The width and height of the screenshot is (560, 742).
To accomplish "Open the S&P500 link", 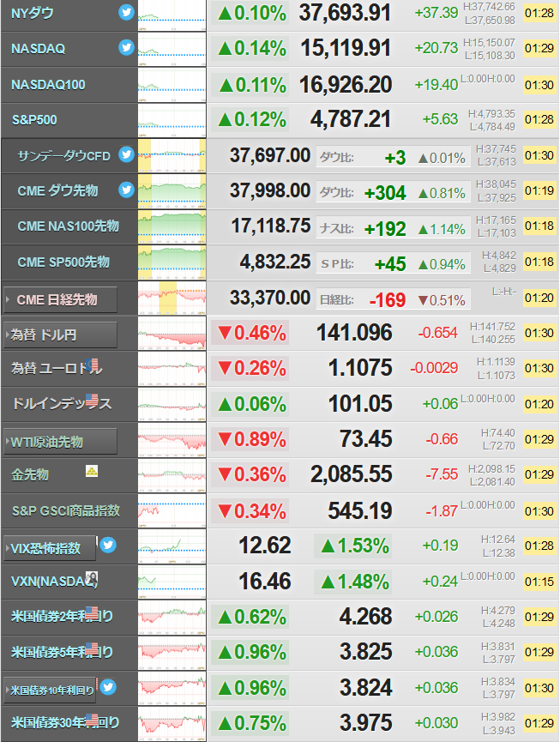I will pyautogui.click(x=34, y=120).
